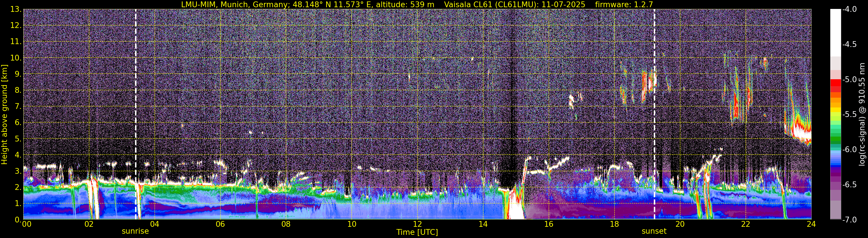Click the '-7.0' colorbar tick label
Screen dimensions: 868x238
tap(849, 220)
